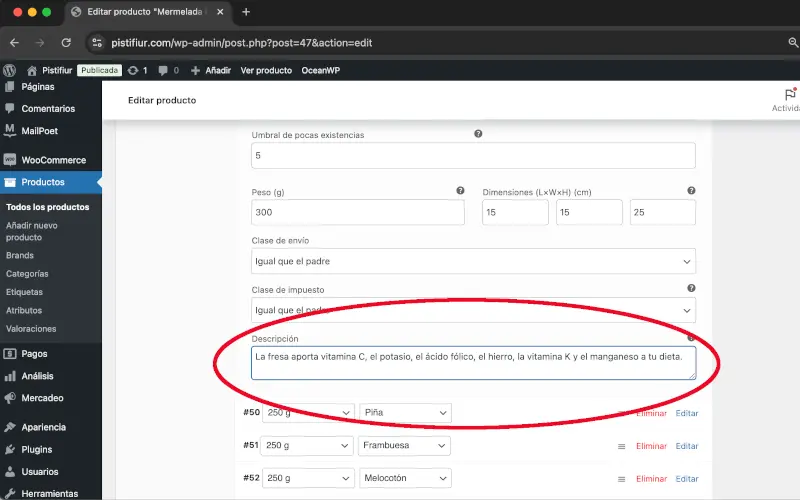Edit variation #51
The width and height of the screenshot is (800, 500).
[687, 446]
